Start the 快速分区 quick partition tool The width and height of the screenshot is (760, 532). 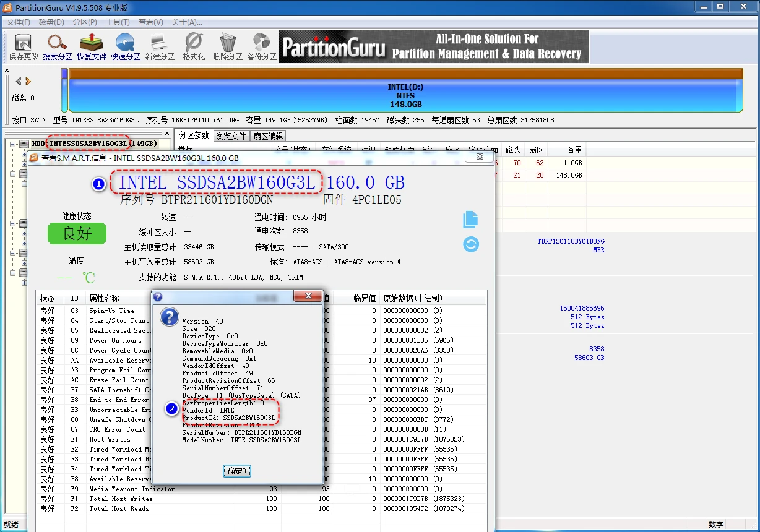126,46
